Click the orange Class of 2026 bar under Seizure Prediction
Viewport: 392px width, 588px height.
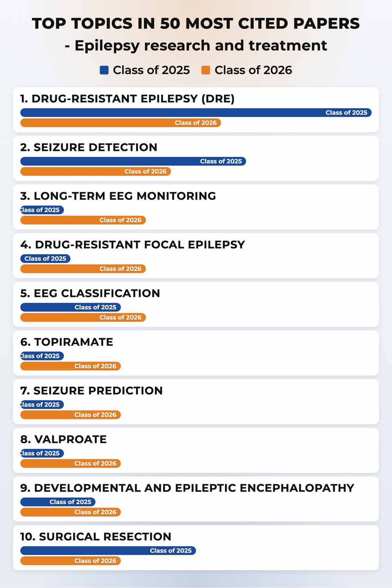click(71, 415)
